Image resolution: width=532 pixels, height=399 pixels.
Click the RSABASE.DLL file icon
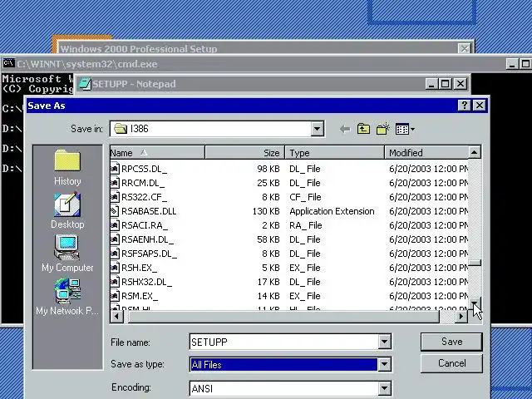tap(115, 211)
